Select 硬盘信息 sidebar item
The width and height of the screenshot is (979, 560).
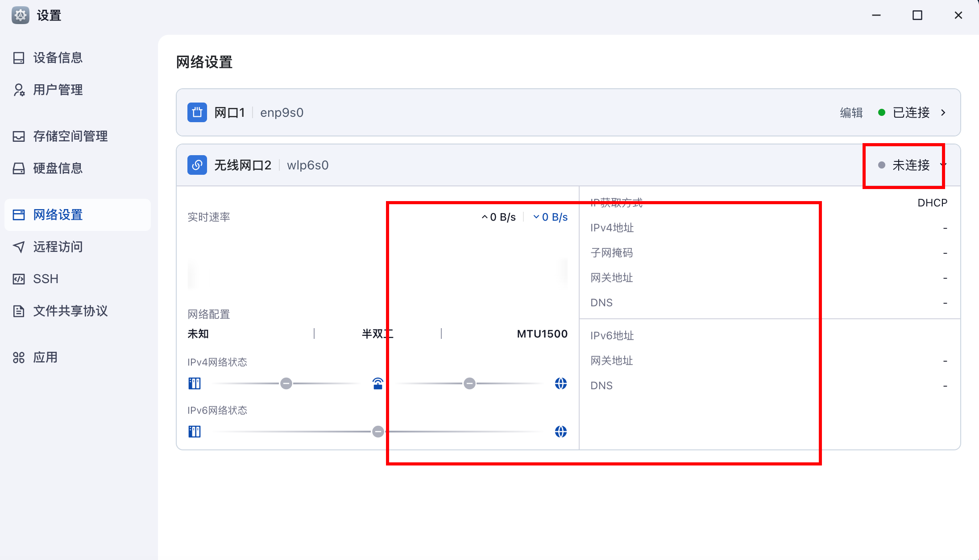pyautogui.click(x=77, y=169)
